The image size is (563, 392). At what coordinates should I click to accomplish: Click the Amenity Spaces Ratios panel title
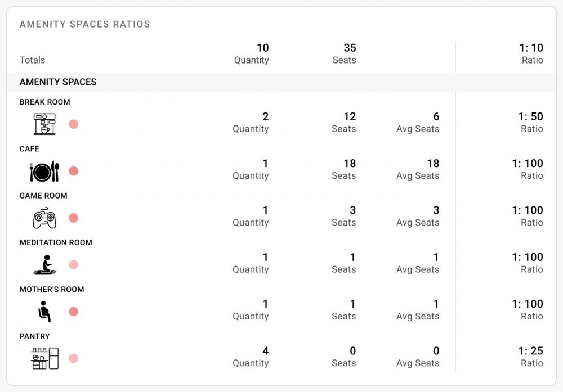click(x=85, y=24)
